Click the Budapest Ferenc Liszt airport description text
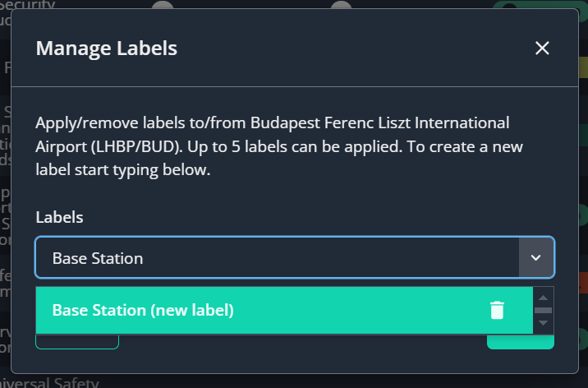 279,146
